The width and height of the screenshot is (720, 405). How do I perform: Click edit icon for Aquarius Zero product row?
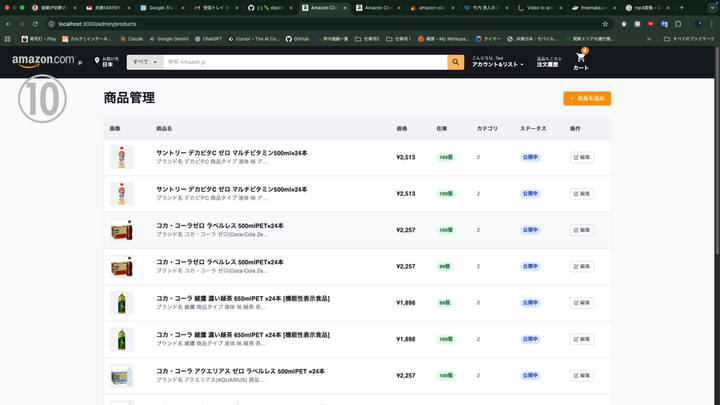(x=582, y=376)
